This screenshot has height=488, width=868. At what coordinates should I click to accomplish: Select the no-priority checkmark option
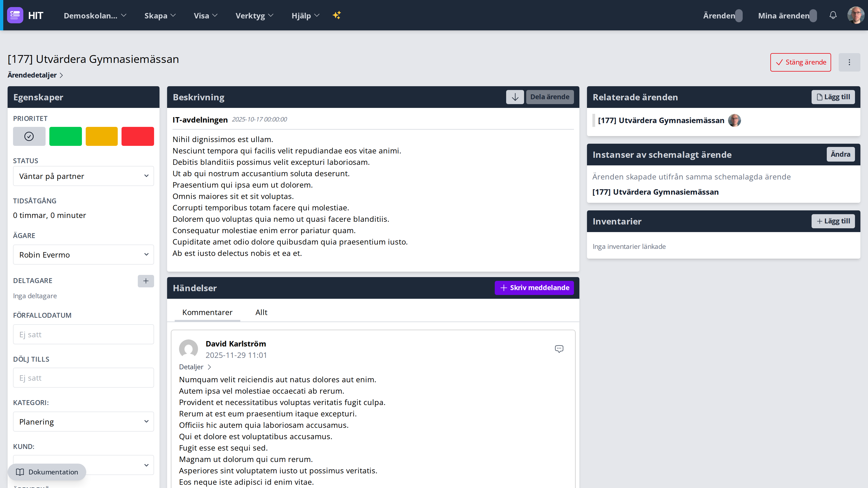[x=29, y=136]
